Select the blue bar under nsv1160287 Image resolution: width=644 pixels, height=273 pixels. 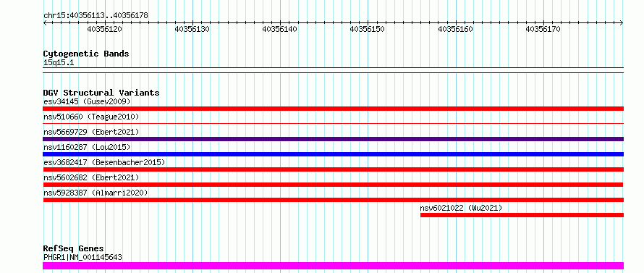333,154
